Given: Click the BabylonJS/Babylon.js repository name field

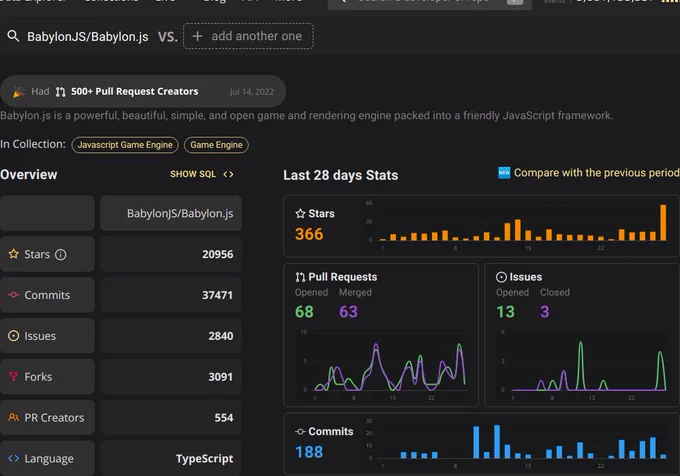Looking at the screenshot, I should [88, 37].
